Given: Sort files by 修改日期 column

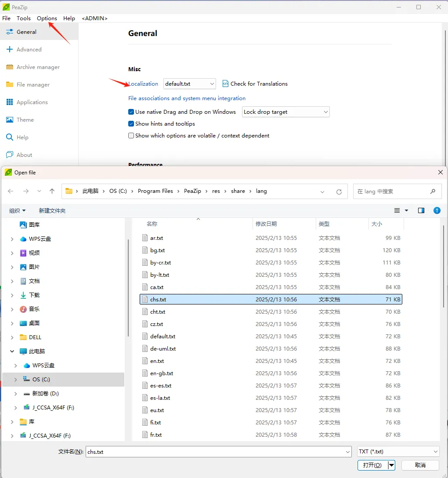Looking at the screenshot, I should 284,224.
